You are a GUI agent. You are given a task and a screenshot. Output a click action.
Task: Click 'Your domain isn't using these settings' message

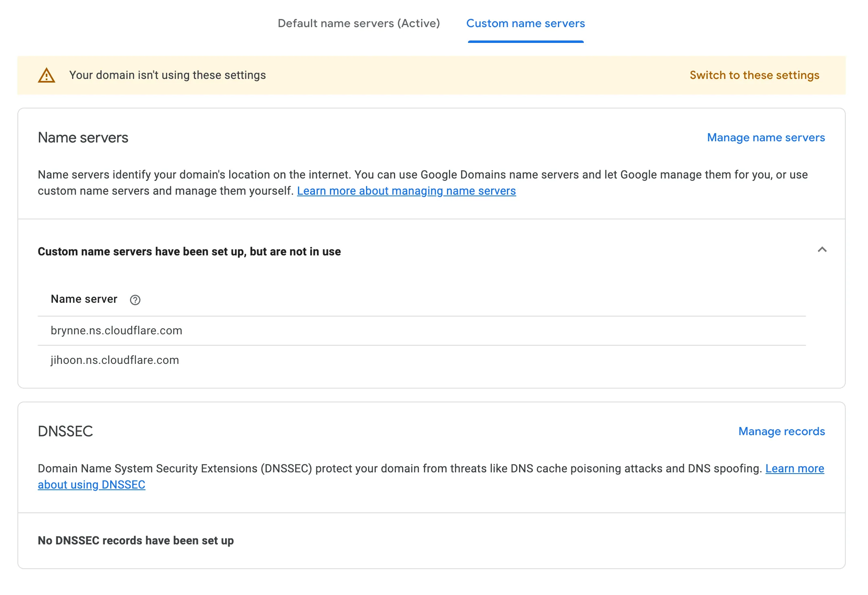click(x=167, y=75)
